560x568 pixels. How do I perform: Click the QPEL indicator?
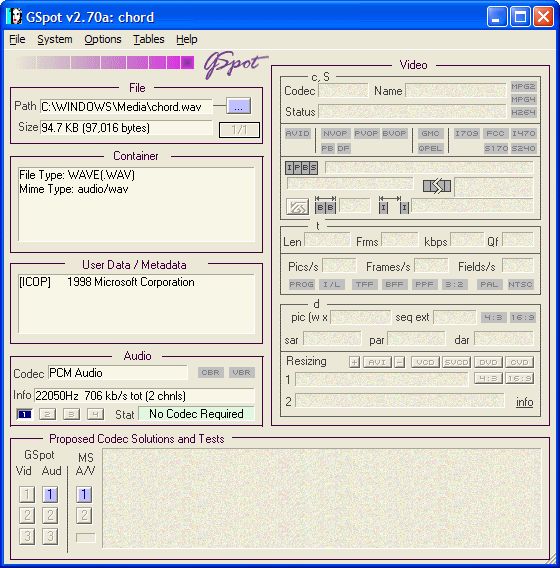point(430,148)
